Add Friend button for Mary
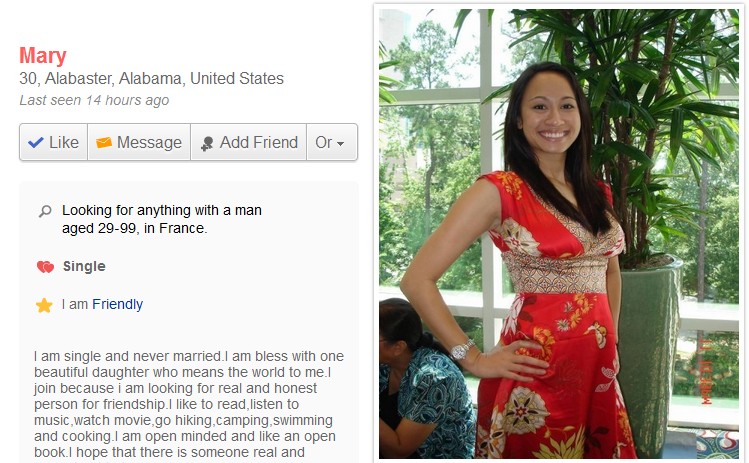The width and height of the screenshot is (749, 463). pos(248,142)
